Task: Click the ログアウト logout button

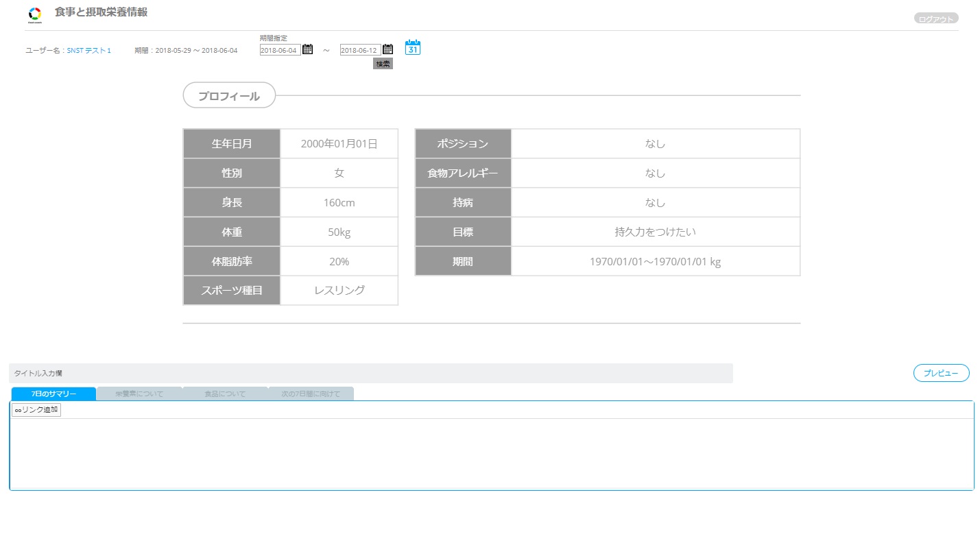Action: tap(935, 19)
